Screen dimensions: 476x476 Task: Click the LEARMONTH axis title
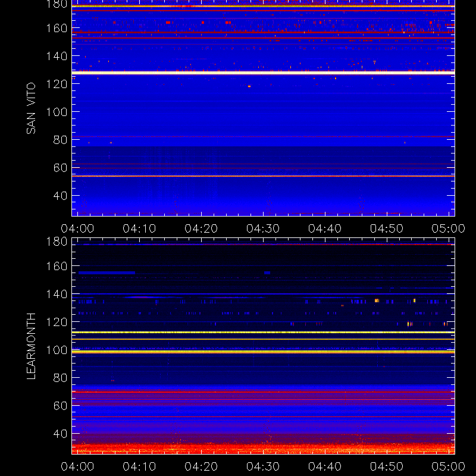point(31,346)
